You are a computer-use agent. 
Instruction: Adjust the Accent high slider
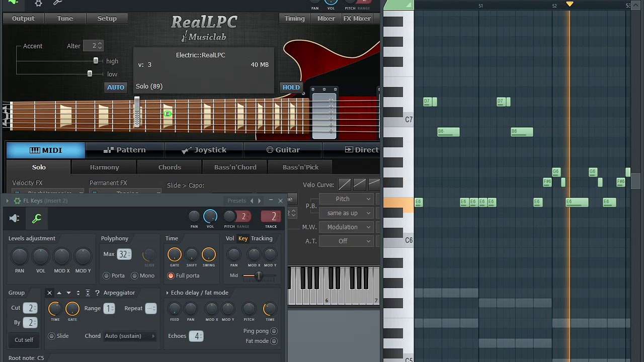tap(96, 61)
